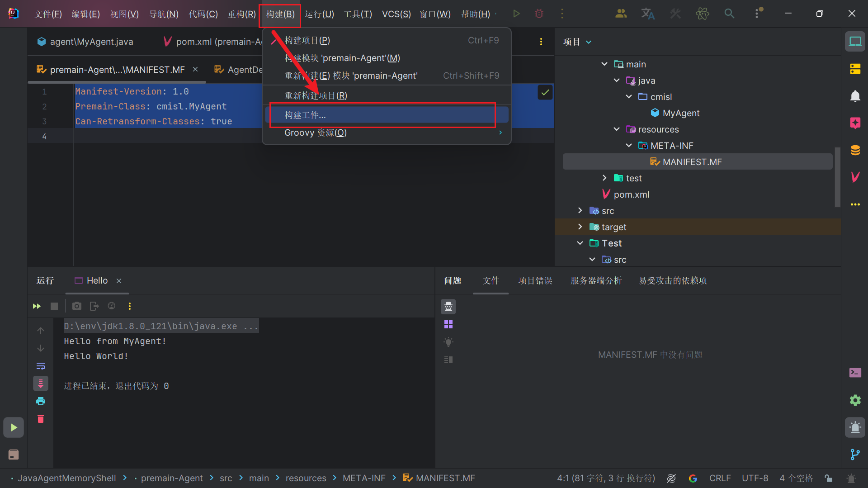
Task: Open the Code With Me people icon
Action: pyautogui.click(x=621, y=14)
